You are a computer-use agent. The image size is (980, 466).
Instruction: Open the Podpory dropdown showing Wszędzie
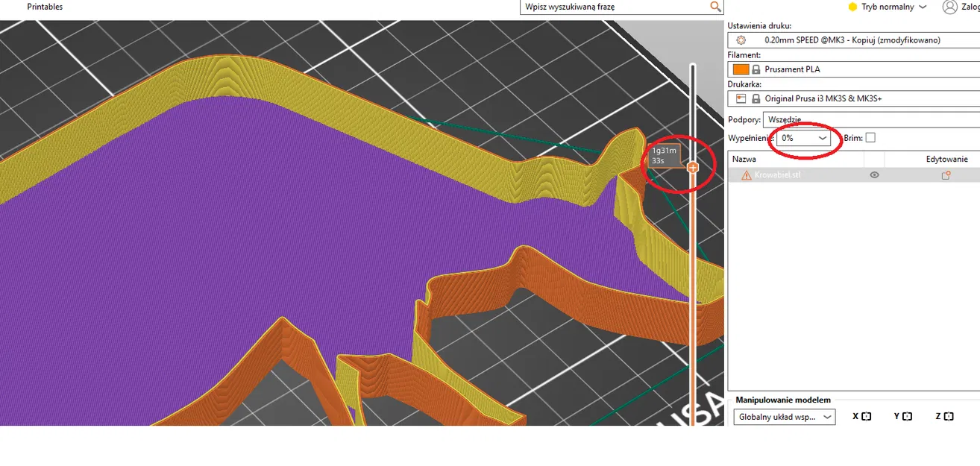click(872, 119)
